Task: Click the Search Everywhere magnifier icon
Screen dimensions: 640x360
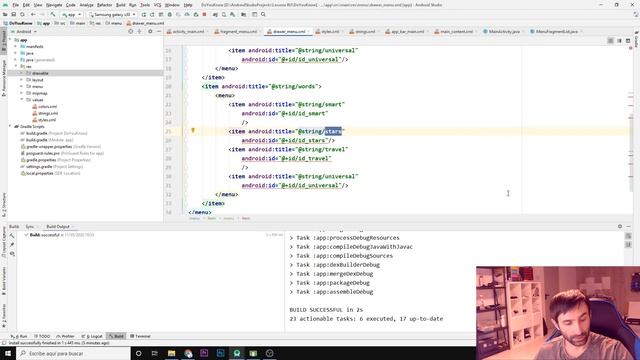Action: click(263, 14)
